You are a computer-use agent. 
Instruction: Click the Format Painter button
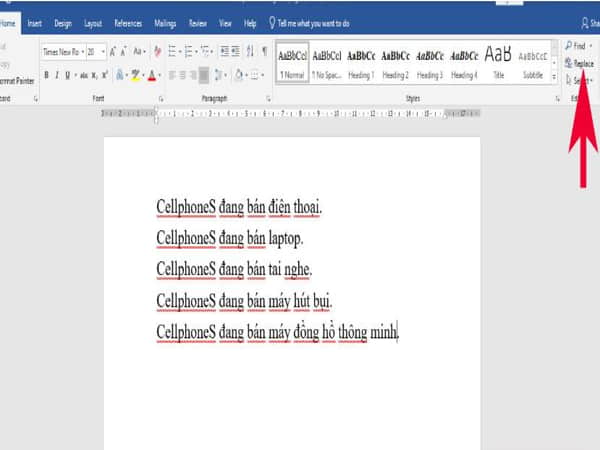pos(17,81)
